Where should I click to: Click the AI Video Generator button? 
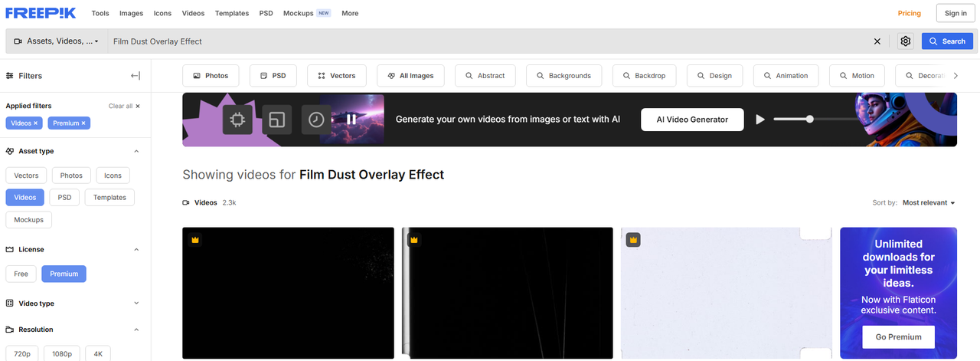tap(692, 120)
